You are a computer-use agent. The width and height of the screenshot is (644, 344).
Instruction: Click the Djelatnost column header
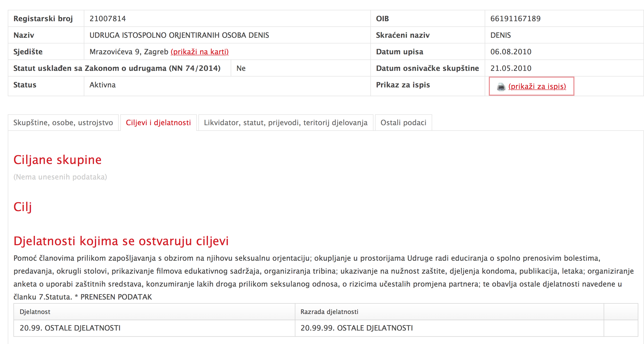pos(35,312)
